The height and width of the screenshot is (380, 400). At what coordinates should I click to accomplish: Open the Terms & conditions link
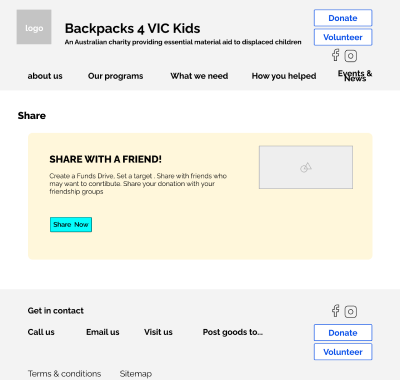click(64, 374)
